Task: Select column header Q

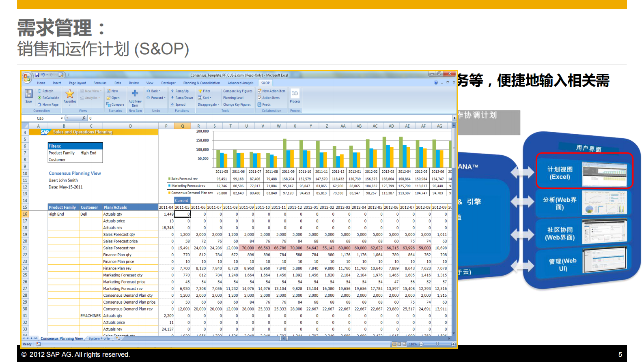Action: tap(183, 126)
